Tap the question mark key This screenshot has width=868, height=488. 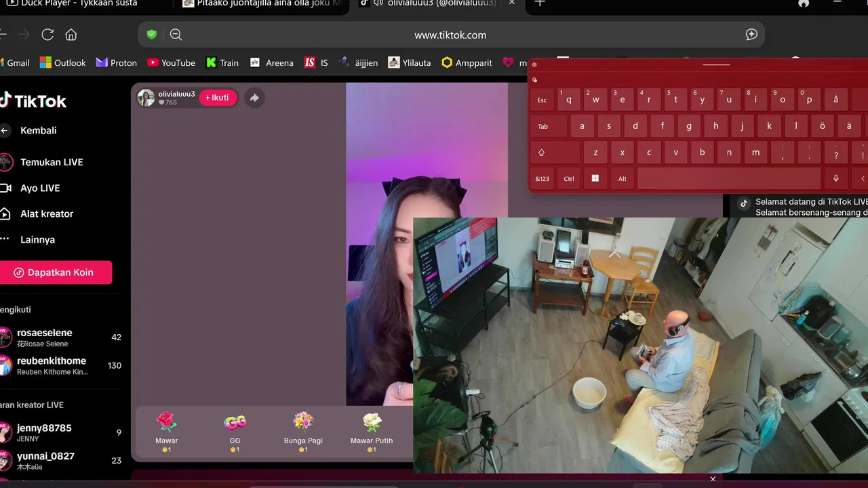(835, 152)
